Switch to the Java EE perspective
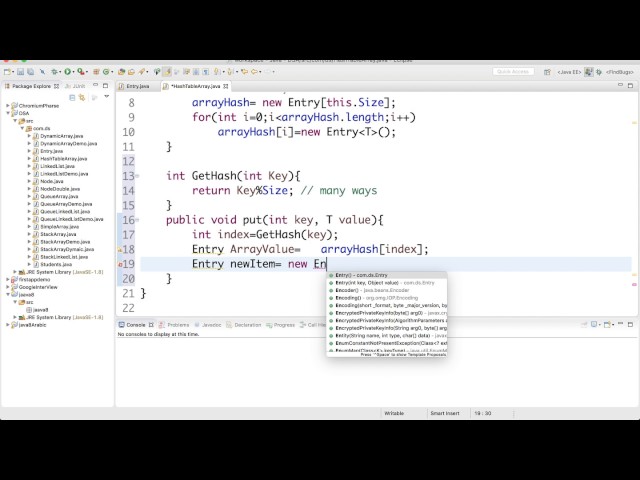The height and width of the screenshot is (480, 640). click(x=569, y=72)
